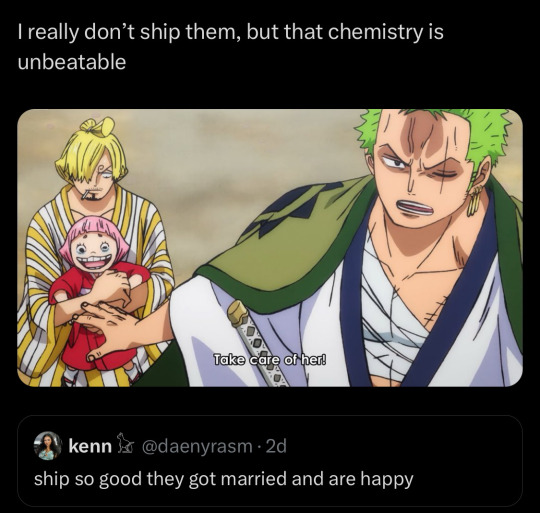Click the word unbeatable in the tweet
This screenshot has height=513, width=540.
72,62
